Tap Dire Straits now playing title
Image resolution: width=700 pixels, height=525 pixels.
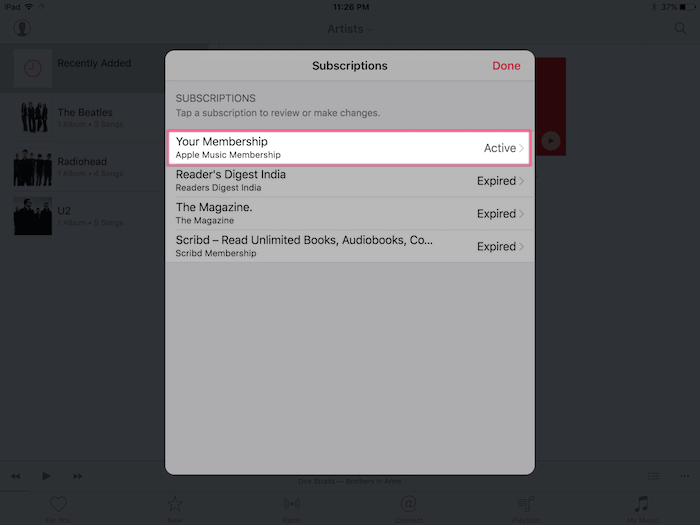tap(350, 481)
